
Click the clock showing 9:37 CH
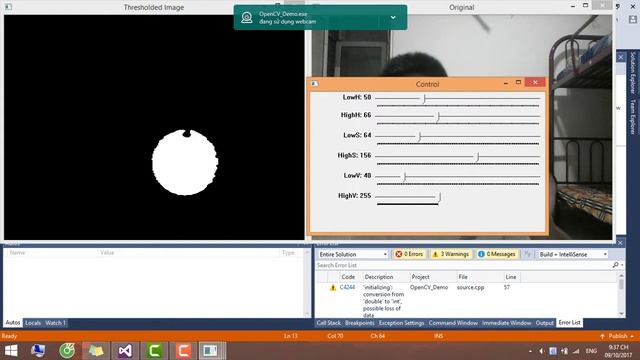[619, 351]
